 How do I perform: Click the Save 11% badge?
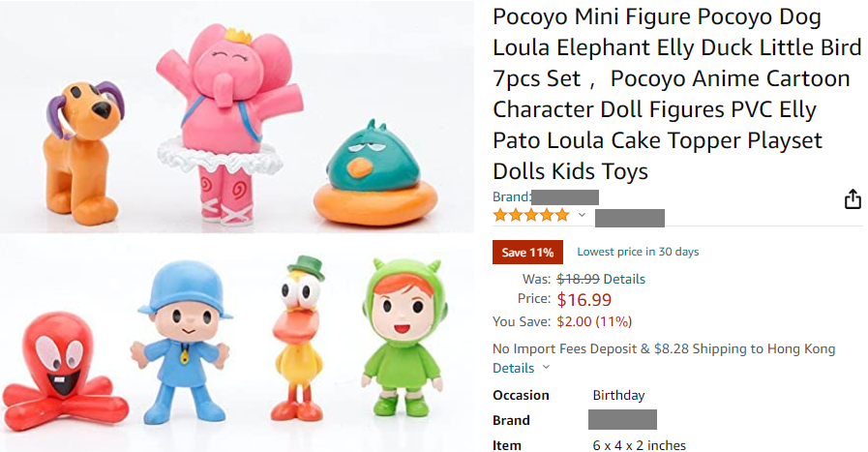pyautogui.click(x=527, y=252)
